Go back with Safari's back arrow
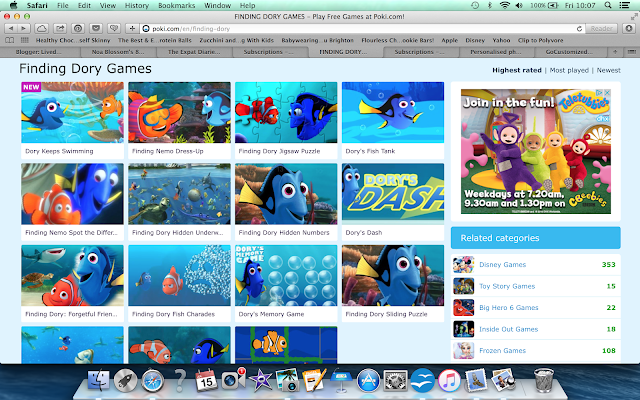This screenshot has height=400, width=640. (11, 28)
